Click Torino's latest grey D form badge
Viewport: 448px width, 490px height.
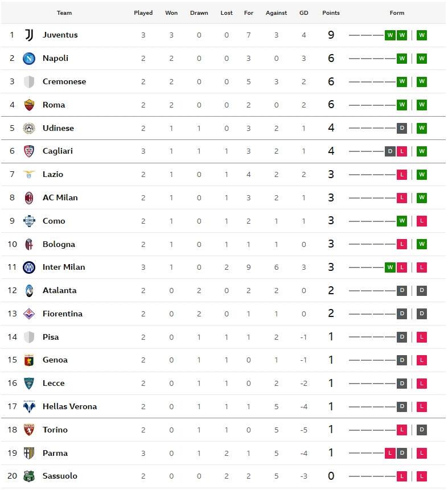pos(421,430)
